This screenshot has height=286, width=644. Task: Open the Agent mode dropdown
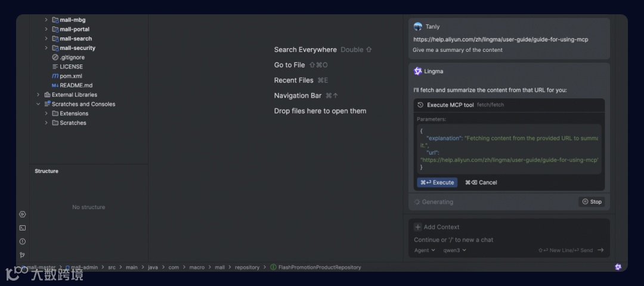pyautogui.click(x=425, y=250)
